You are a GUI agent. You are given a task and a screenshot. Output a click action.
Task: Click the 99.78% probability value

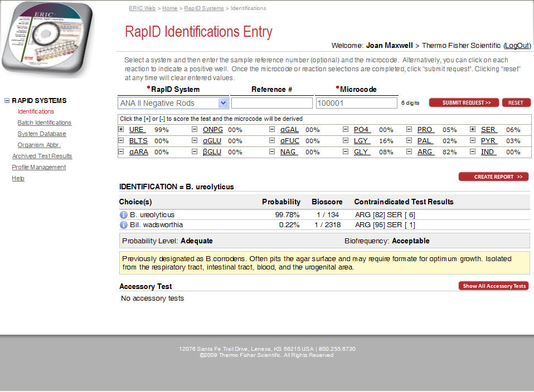[x=287, y=215]
